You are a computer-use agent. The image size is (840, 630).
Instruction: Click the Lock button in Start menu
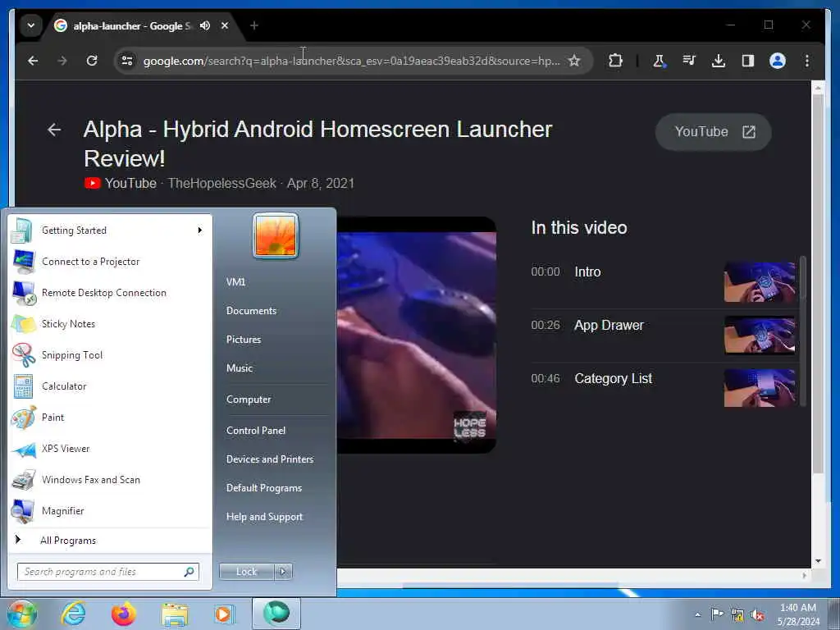(x=246, y=572)
